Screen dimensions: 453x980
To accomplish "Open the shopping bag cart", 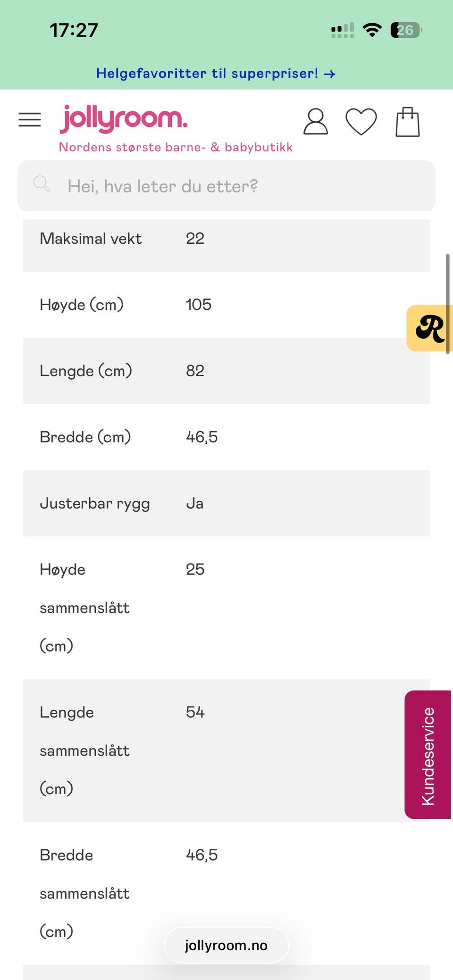I will coord(408,122).
